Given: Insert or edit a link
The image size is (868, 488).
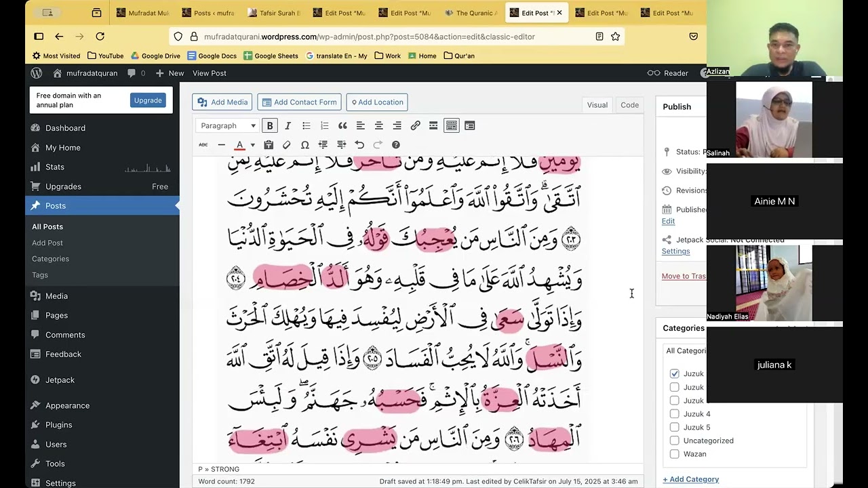Looking at the screenshot, I should pos(416,125).
